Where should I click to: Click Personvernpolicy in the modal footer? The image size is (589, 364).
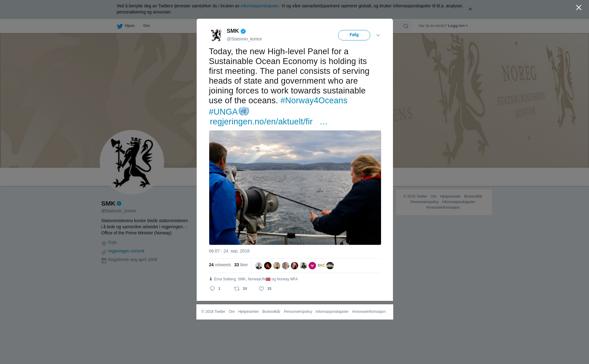298,312
